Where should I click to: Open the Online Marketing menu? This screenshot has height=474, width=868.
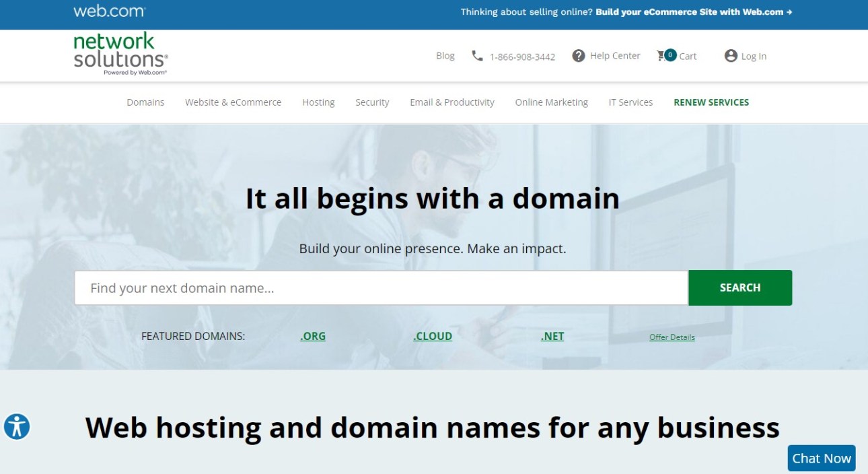(x=552, y=102)
